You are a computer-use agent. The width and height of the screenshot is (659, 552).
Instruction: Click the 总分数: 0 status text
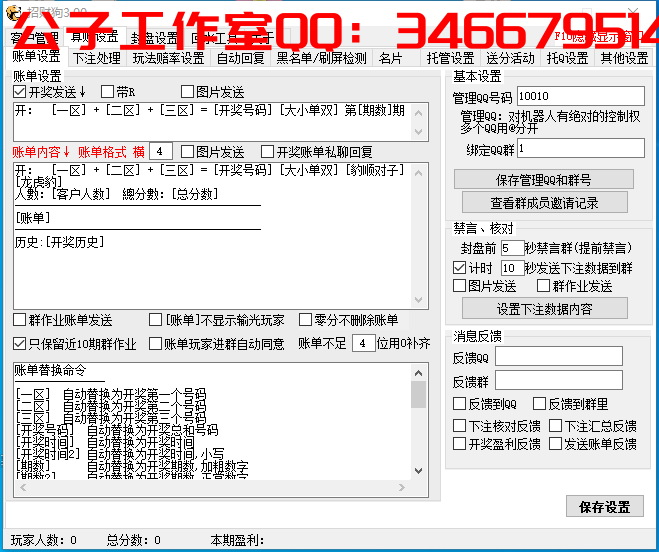click(134, 540)
